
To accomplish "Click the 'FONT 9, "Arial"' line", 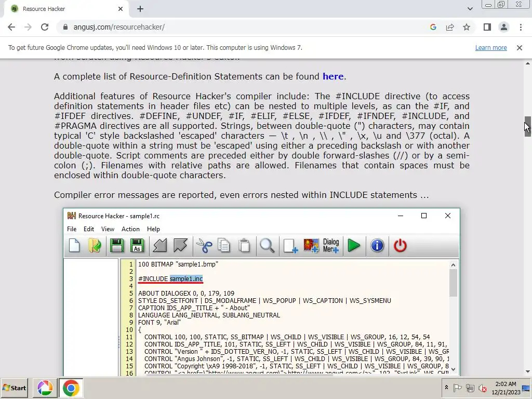I will 159,322.
